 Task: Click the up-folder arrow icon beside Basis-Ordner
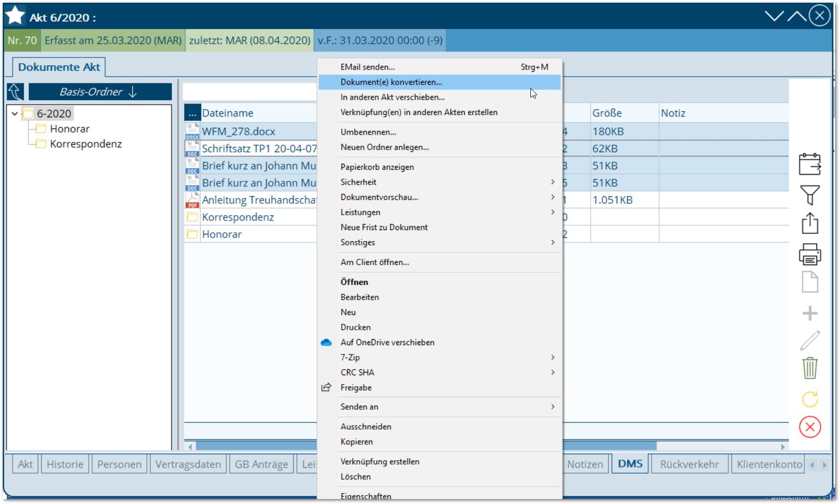click(x=15, y=92)
